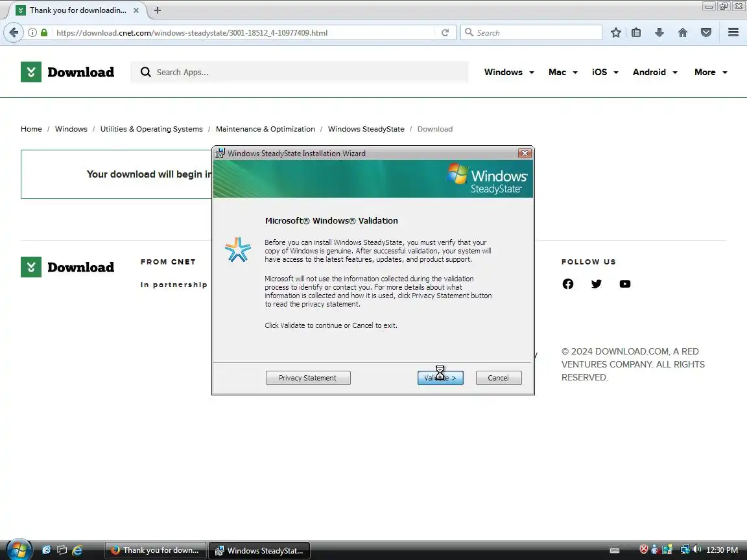Switch to Firefox 'Thank you for down...' taskbar button
This screenshot has height=560, width=747.
pos(156,550)
